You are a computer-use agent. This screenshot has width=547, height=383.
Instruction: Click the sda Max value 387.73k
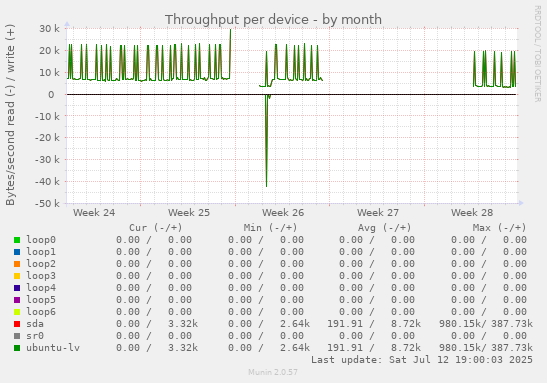coord(512,324)
